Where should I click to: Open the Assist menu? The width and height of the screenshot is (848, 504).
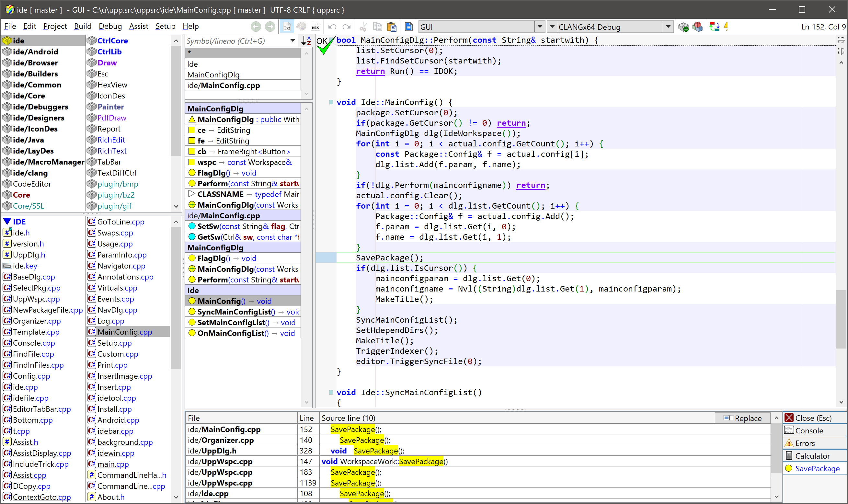tap(139, 27)
